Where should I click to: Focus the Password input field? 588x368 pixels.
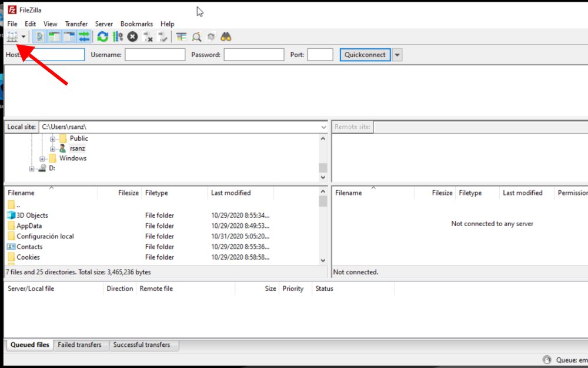(254, 55)
